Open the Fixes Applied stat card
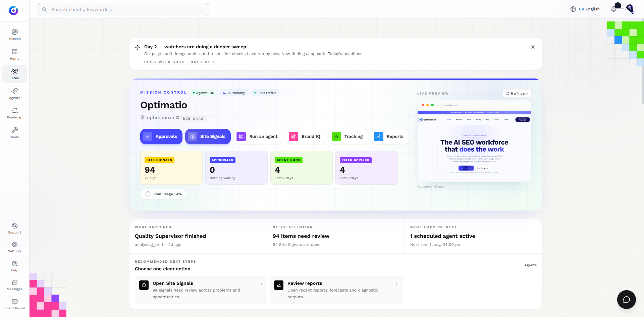Viewport: 644px width, 317px height. tap(367, 168)
